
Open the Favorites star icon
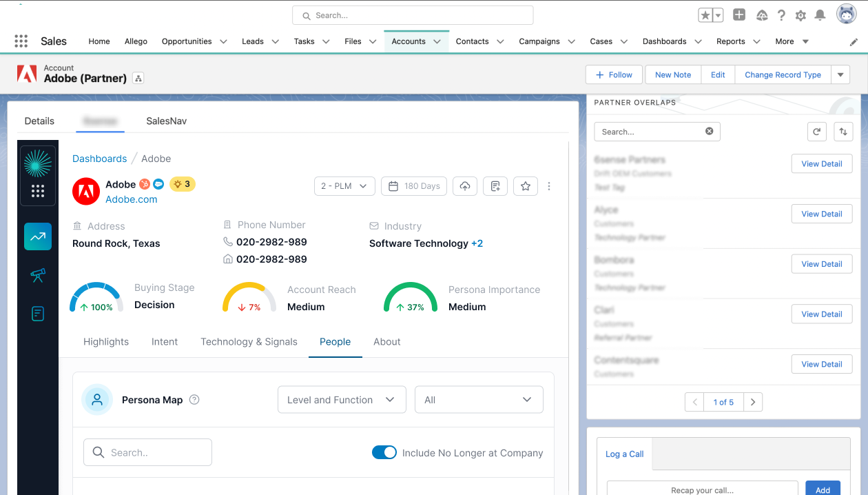[705, 15]
